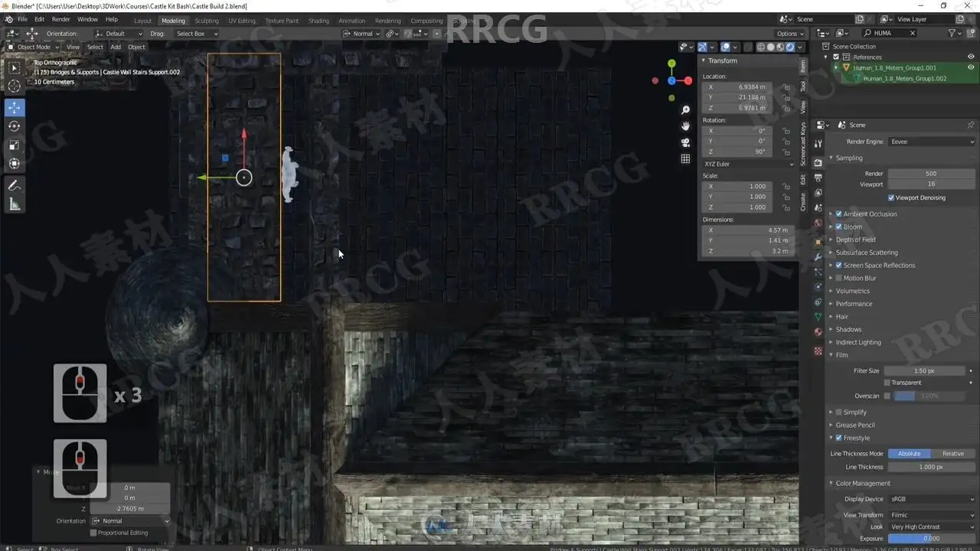
Task: Select Absolute line thickness mode
Action: 910,454
